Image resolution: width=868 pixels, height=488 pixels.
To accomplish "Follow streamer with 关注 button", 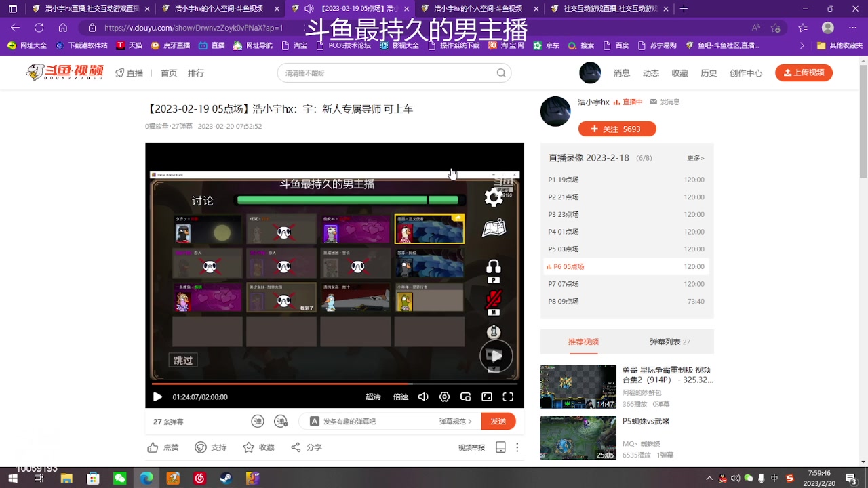I will point(617,129).
